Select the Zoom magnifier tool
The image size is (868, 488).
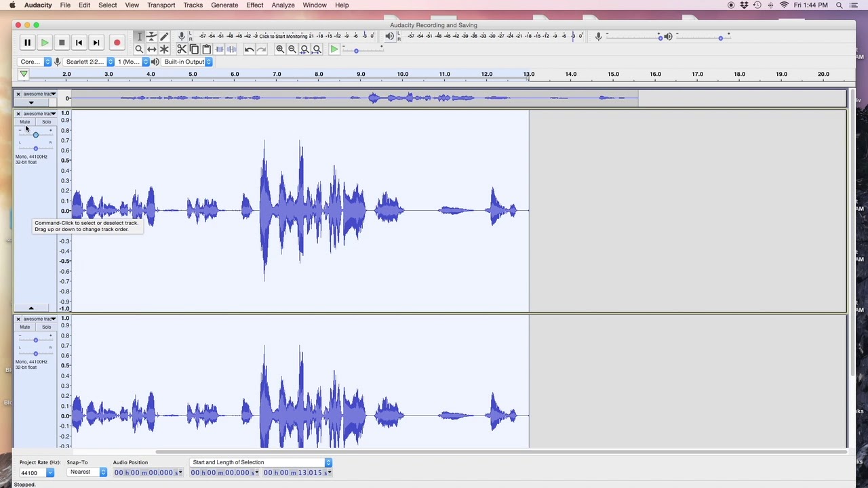tap(139, 49)
